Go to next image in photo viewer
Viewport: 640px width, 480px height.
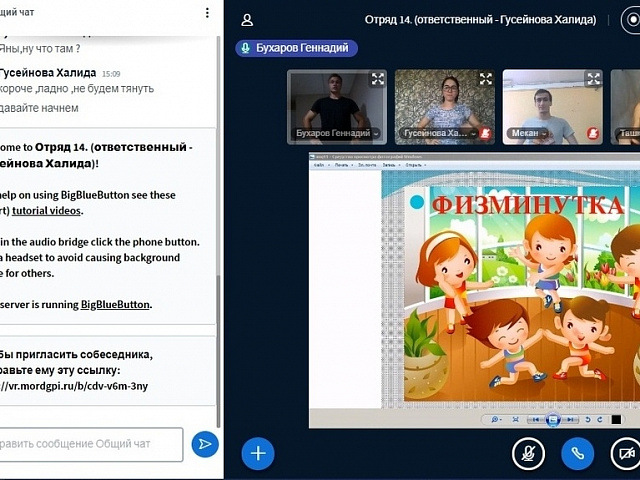click(570, 419)
